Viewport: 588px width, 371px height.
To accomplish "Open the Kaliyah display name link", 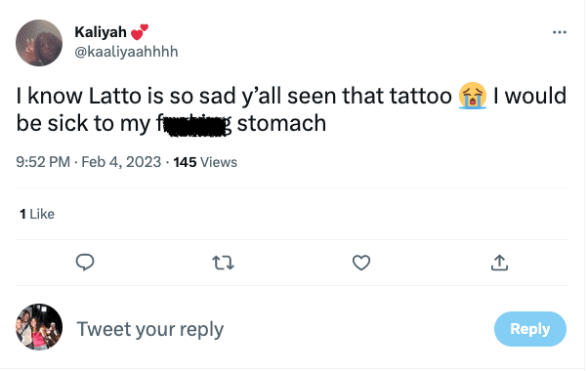I will click(x=101, y=32).
